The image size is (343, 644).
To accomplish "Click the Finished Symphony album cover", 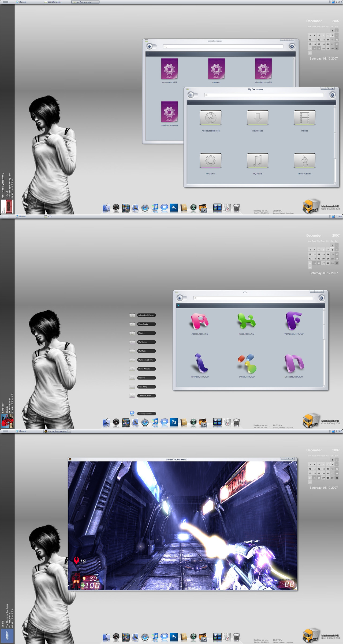I will coord(7,207).
